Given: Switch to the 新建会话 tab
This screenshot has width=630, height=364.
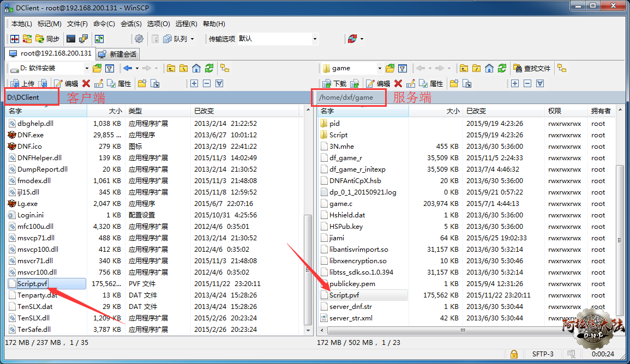Looking at the screenshot, I should click(x=118, y=54).
